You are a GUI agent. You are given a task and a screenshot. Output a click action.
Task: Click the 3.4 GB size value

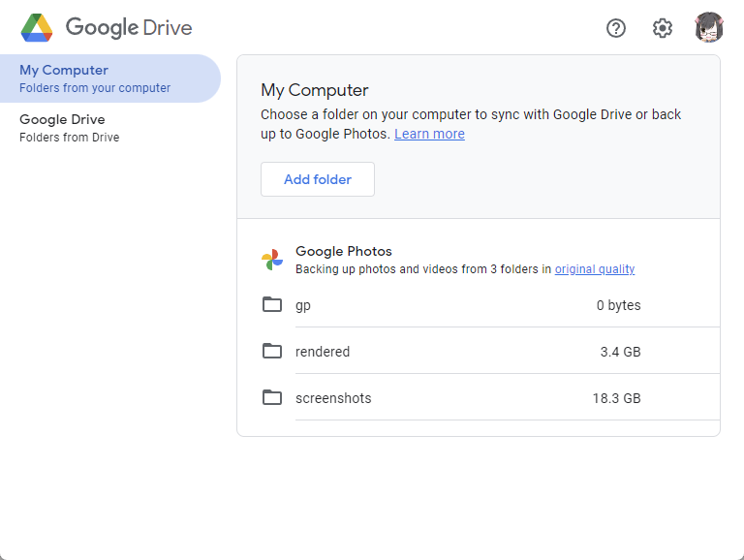click(620, 352)
